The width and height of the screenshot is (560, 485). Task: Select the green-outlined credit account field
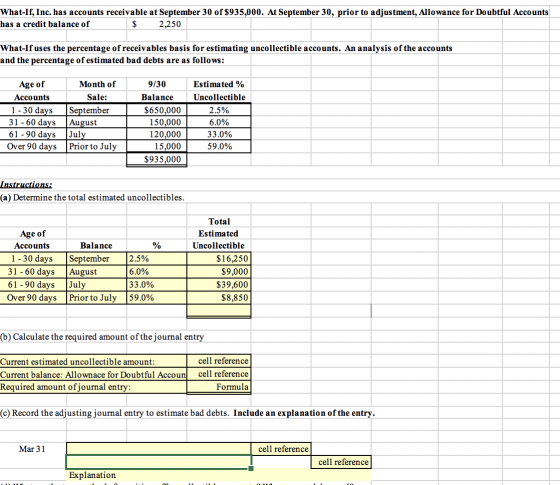tap(159, 462)
